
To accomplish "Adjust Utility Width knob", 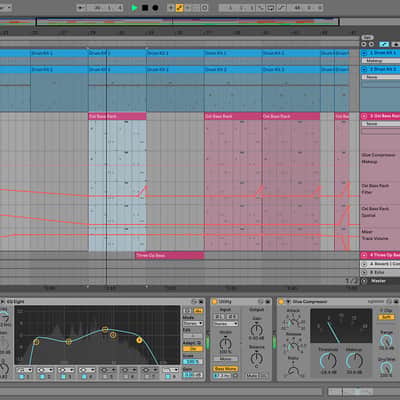I will tap(226, 343).
